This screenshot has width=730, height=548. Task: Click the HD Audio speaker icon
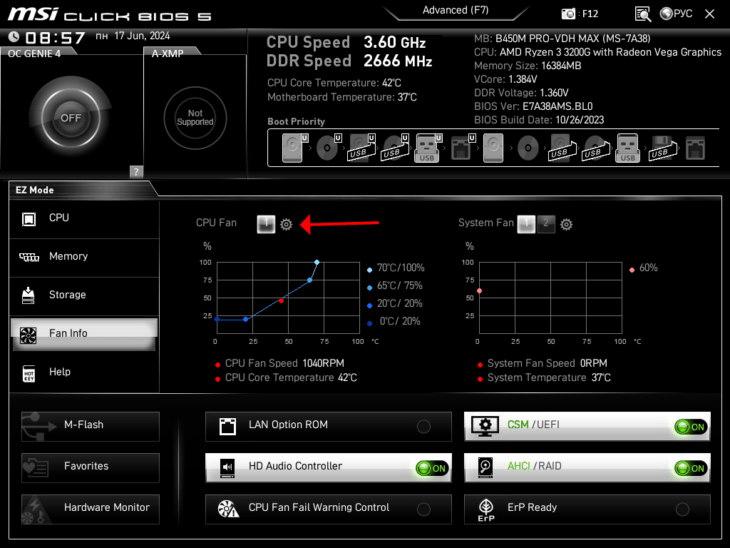(228, 467)
